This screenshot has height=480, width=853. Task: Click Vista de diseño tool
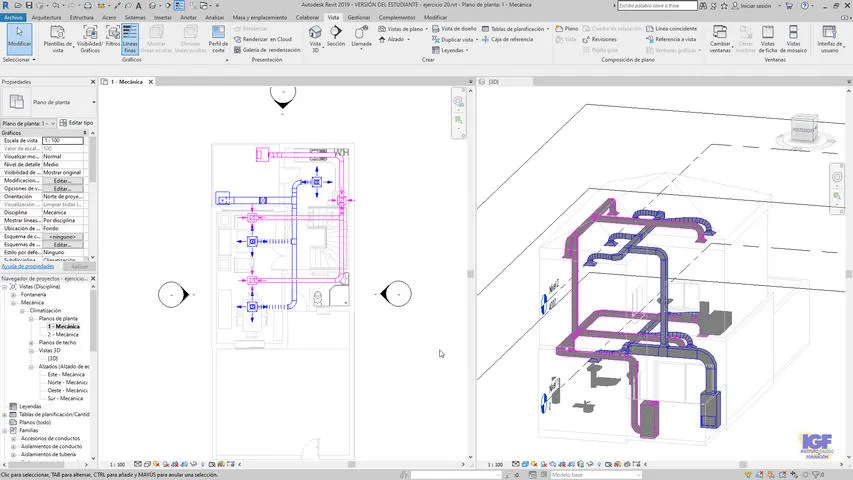pos(454,29)
